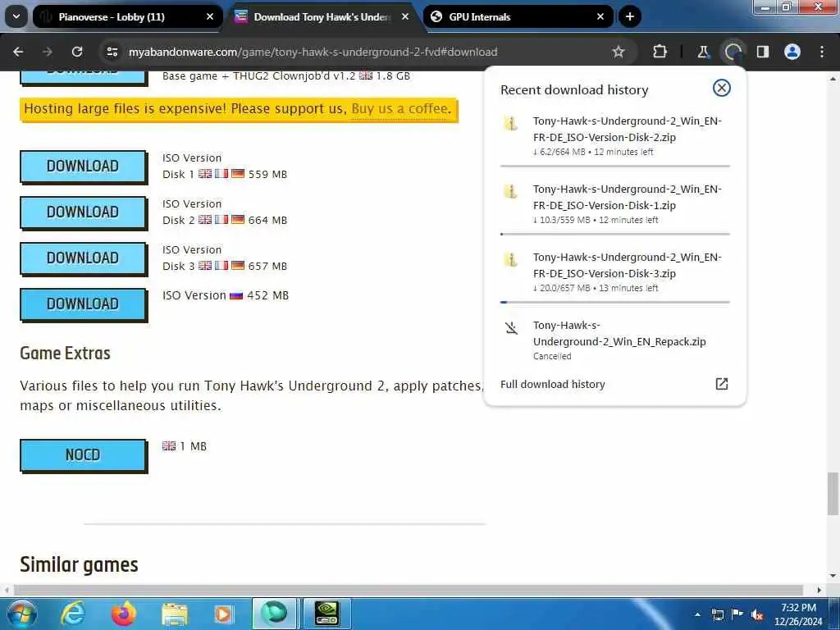This screenshot has width=840, height=630.
Task: Select the Disk-2.zip download entry name
Action: [x=627, y=129]
